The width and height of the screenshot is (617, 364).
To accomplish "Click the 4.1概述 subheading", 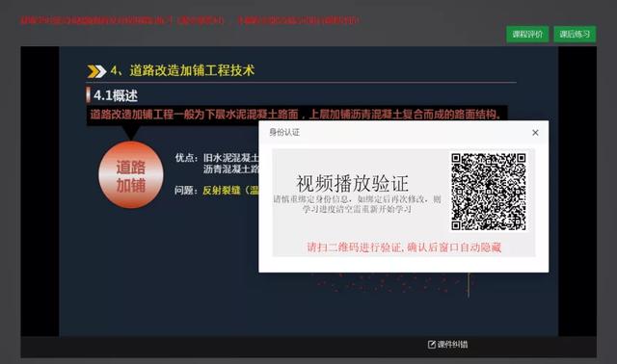I will (116, 95).
